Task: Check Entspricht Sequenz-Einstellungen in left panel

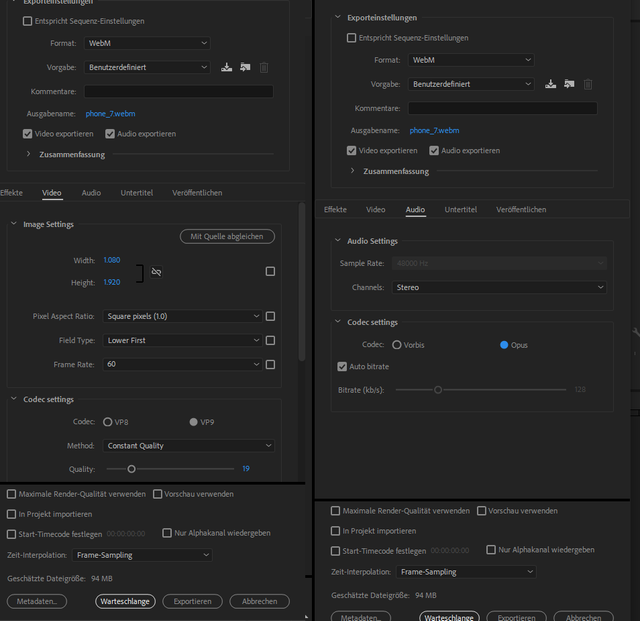Action: pos(27,21)
